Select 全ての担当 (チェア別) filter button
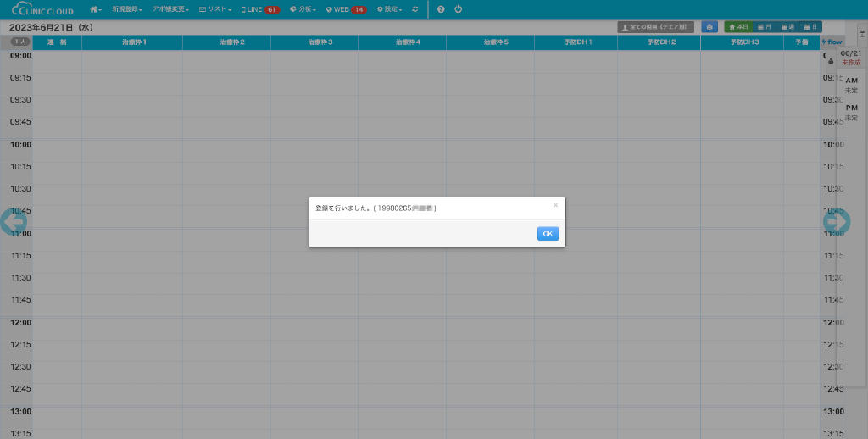Screen dimensions: 868x439 pos(655,27)
